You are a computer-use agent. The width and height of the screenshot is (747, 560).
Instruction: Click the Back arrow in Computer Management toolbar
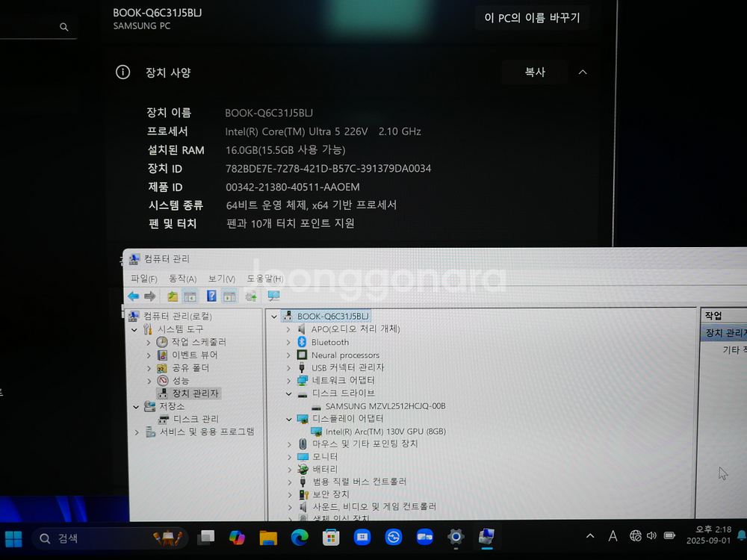(x=134, y=296)
